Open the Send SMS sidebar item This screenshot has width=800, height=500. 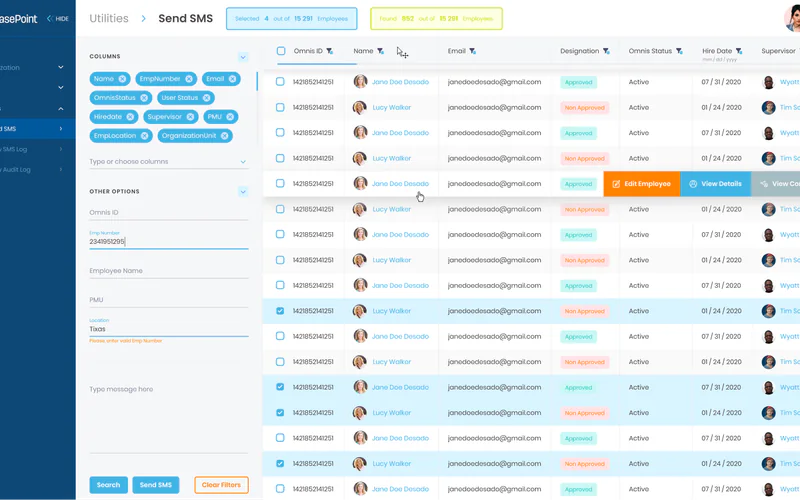coord(38,129)
